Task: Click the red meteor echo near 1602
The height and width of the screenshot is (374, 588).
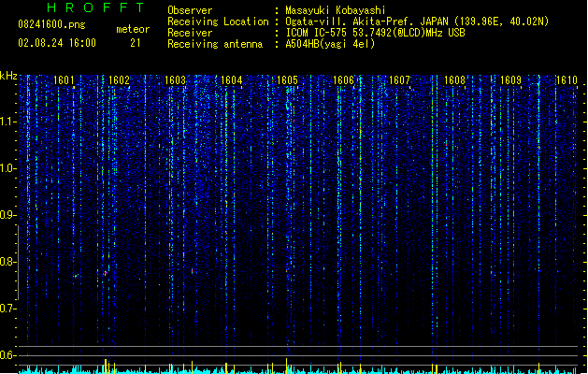Action: click(106, 273)
